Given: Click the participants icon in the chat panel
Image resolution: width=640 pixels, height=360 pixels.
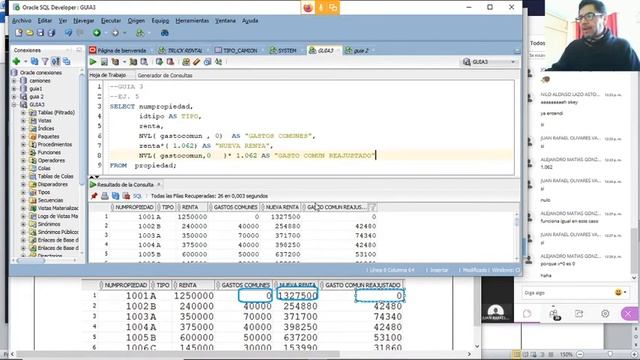Looking at the screenshot, I should pos(553,313).
